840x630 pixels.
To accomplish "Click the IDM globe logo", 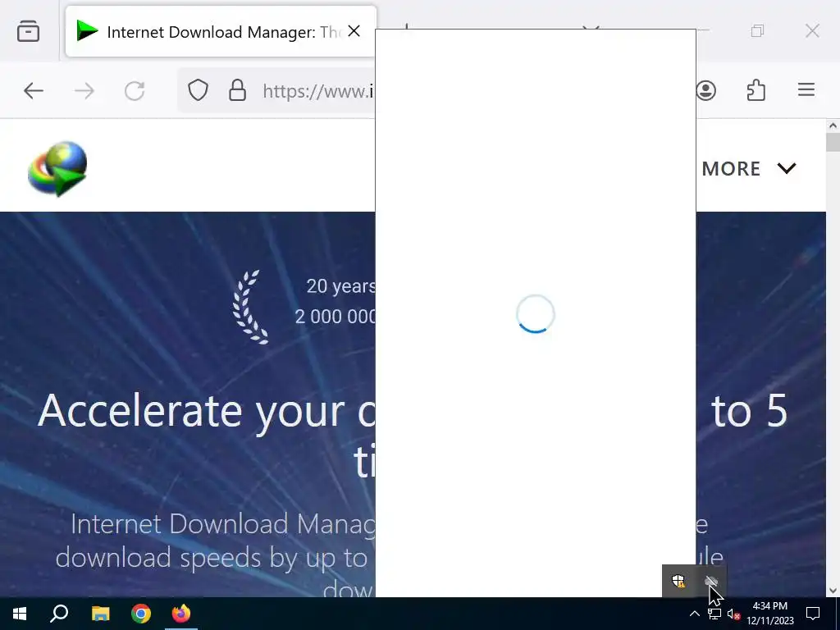I will click(58, 168).
